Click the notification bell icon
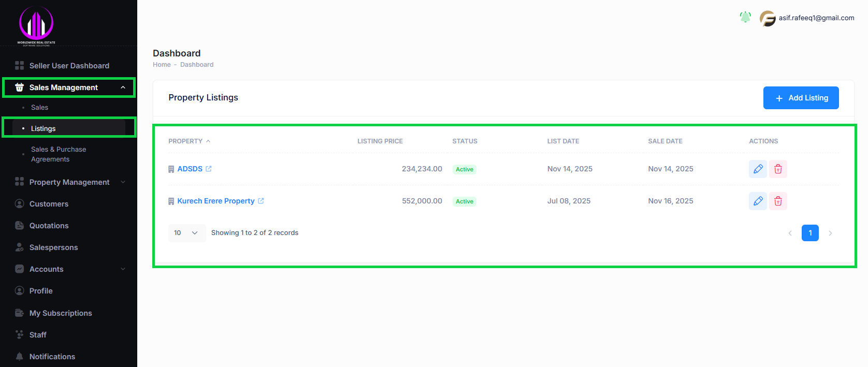Image resolution: width=868 pixels, height=367 pixels. 745,17
